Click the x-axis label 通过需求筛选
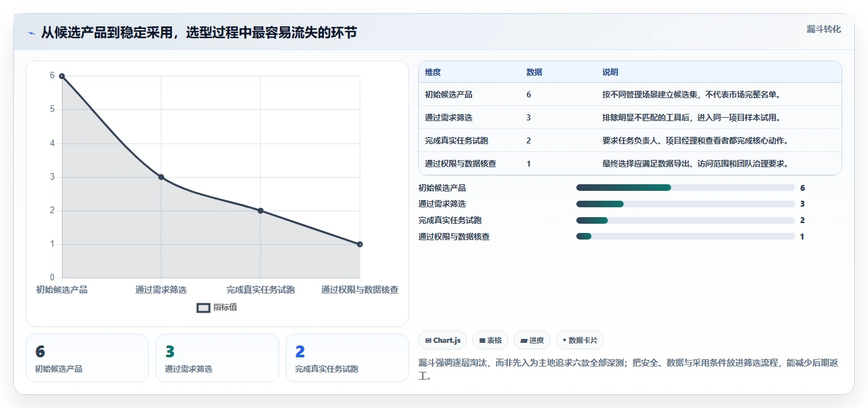 click(x=161, y=290)
